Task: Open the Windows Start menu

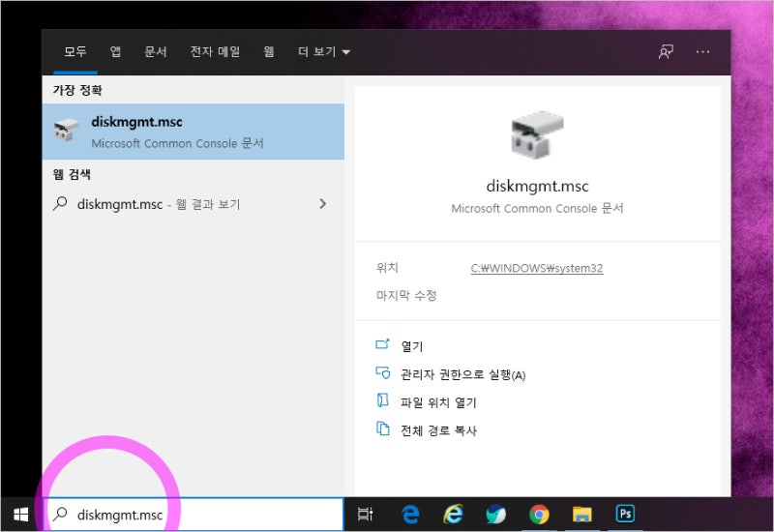Action: 20,515
